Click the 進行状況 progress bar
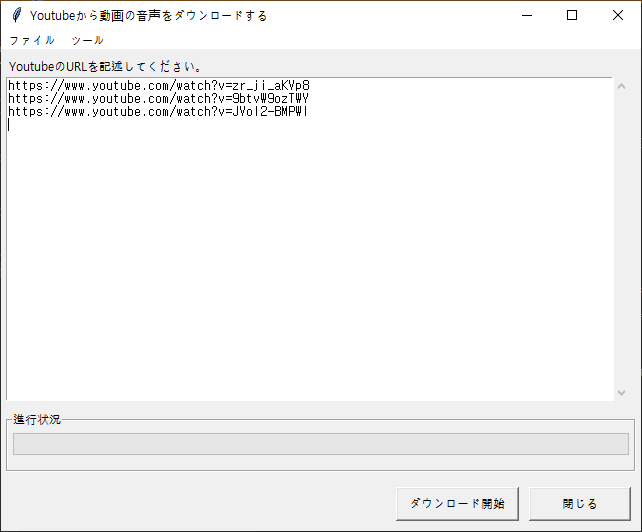Screen dimensions: 642x532 pos(321,444)
